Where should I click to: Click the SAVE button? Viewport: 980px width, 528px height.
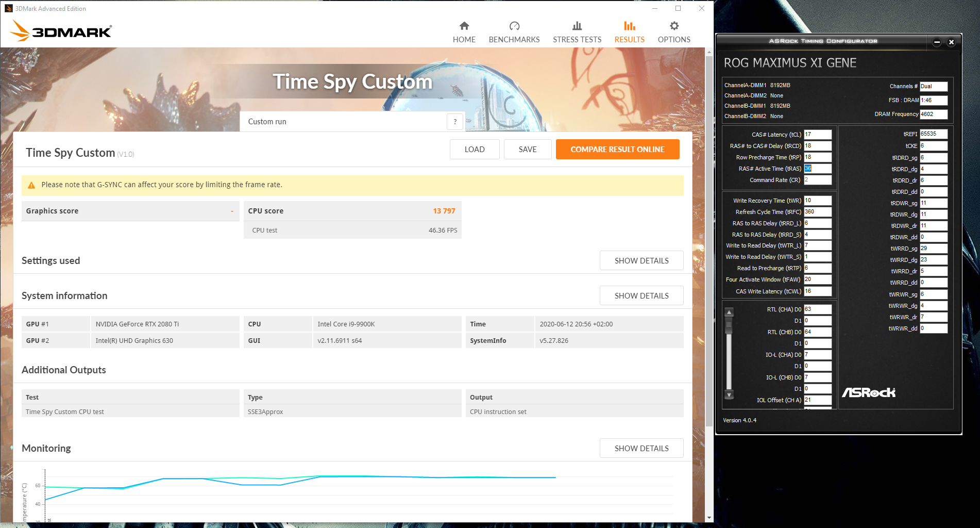point(528,150)
